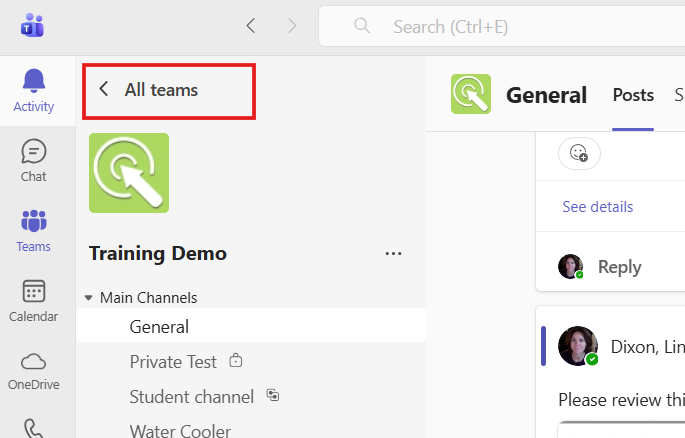Click Reply under the post
Screen dimensions: 685x438
pyautogui.click(x=619, y=267)
